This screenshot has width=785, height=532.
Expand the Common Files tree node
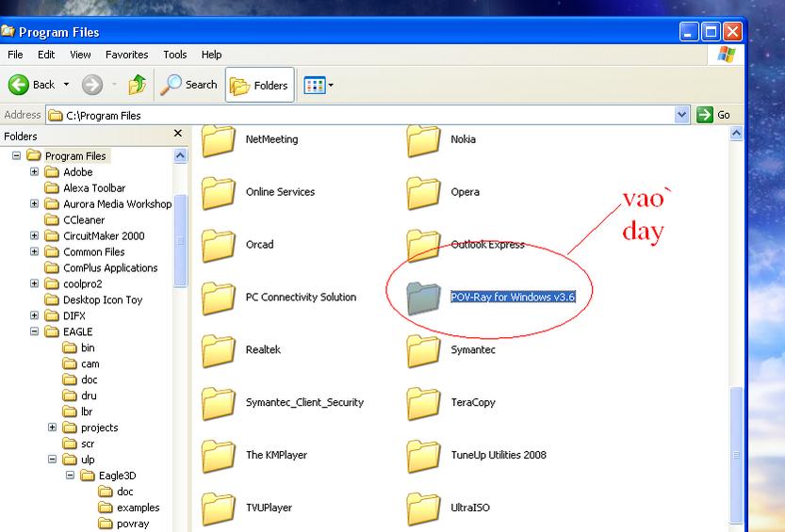pyautogui.click(x=34, y=251)
